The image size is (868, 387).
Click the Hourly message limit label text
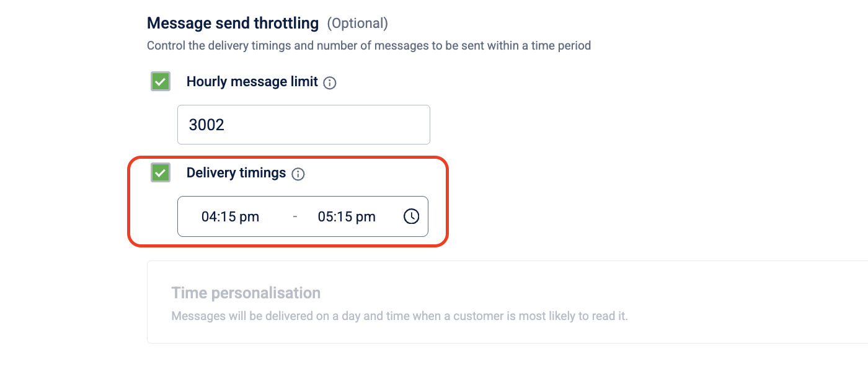(x=252, y=81)
